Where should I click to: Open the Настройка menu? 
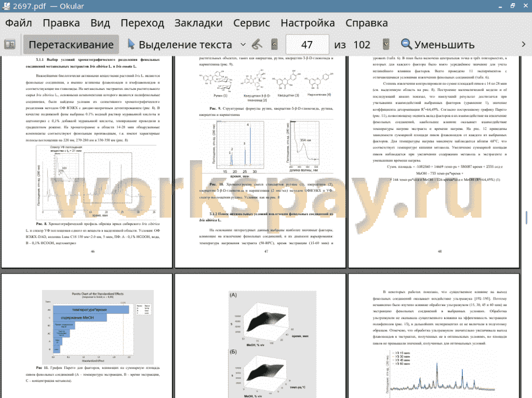307,23
